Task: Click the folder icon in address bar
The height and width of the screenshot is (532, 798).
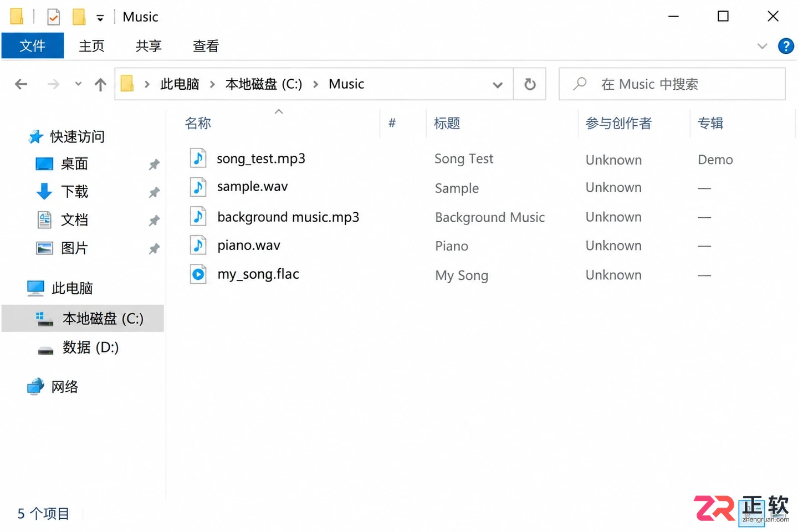Action: [127, 84]
